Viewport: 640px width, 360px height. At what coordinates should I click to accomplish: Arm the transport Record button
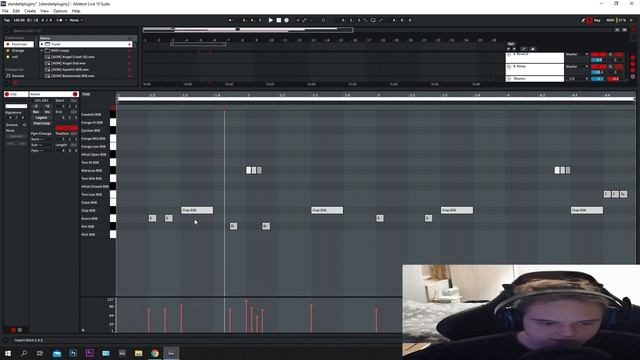(287, 20)
